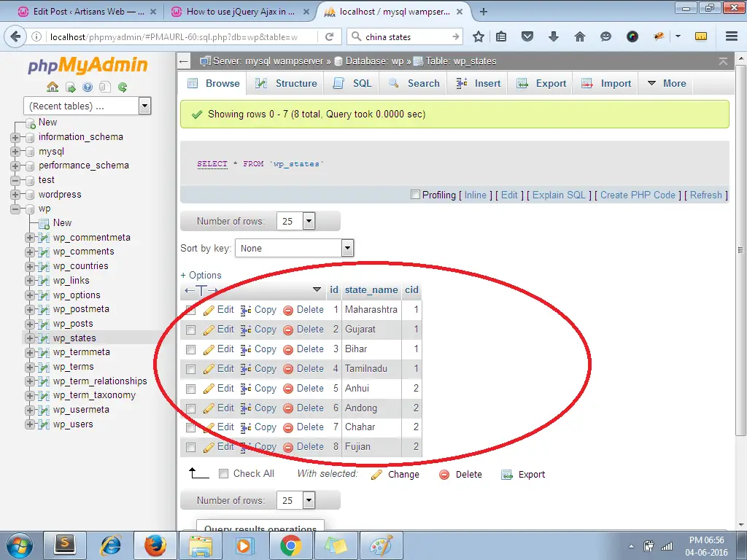Screen dimensions: 747x560
Task: Click the phpMyAdmin home icon
Action: [x=53, y=87]
